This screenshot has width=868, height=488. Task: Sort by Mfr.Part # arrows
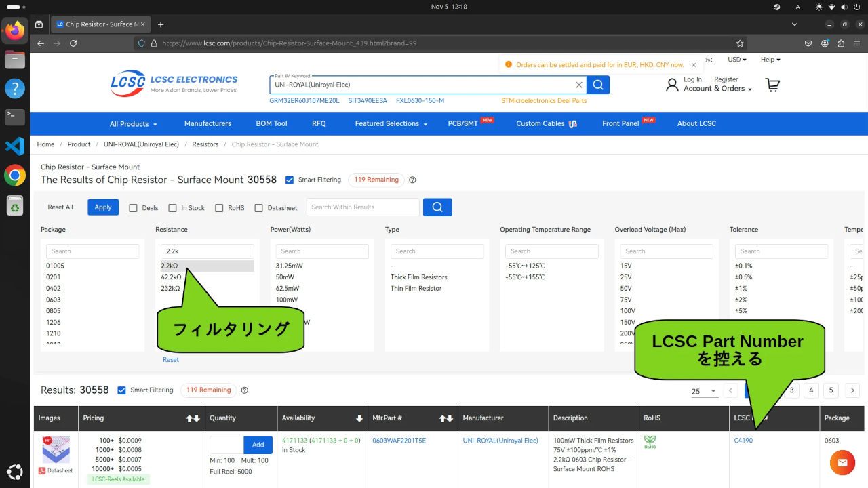click(446, 418)
